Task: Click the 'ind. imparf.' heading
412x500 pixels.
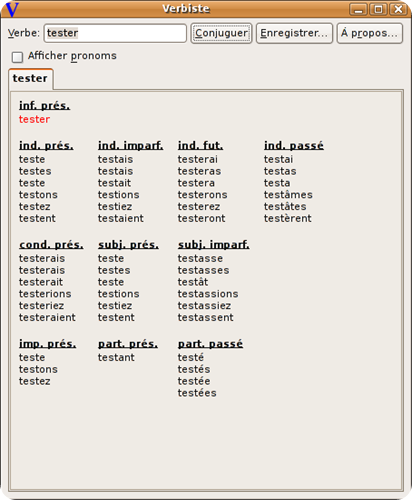Action: (130, 146)
